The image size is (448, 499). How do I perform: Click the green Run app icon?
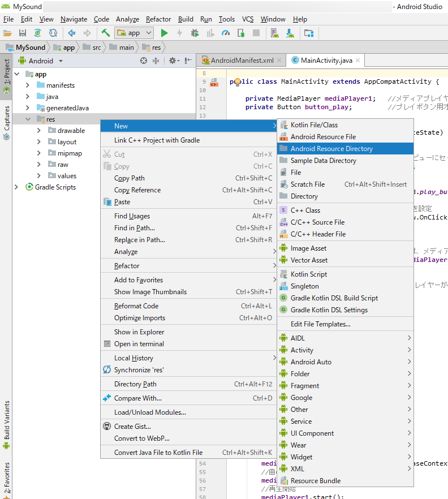[x=164, y=33]
